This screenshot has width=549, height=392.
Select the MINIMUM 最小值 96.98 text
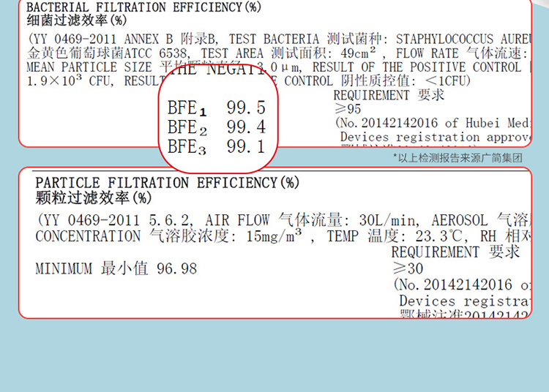[116, 269]
